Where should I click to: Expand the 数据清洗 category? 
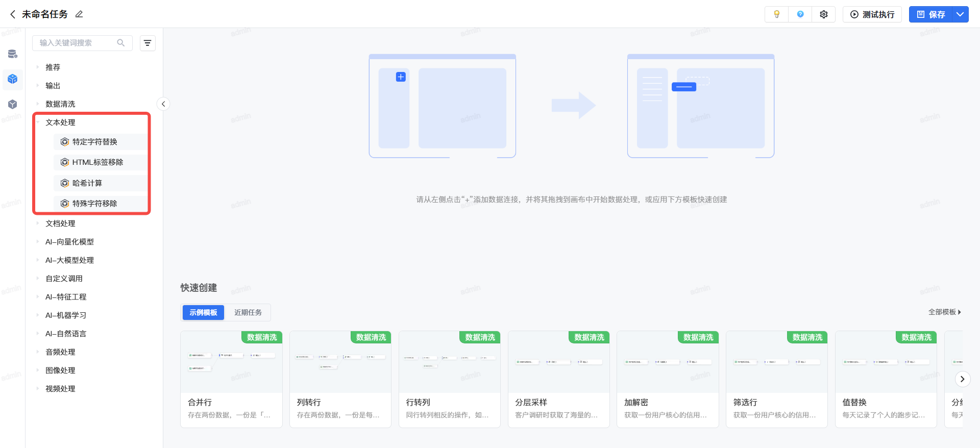point(37,104)
